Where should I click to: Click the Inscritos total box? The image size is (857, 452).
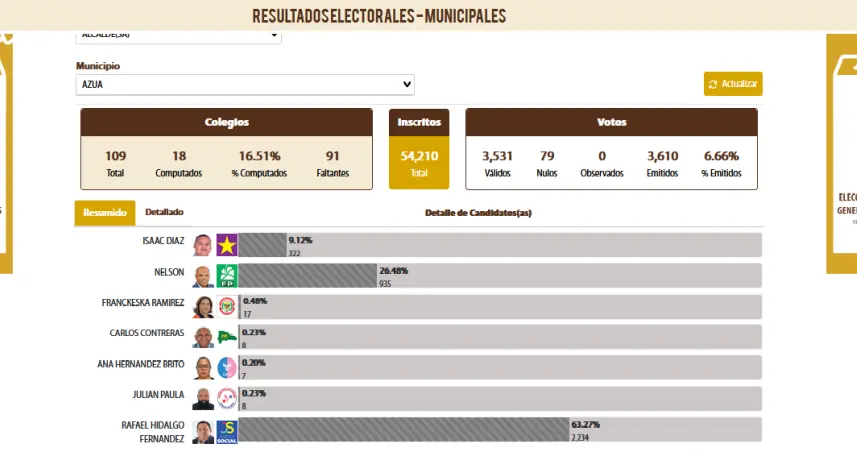pos(419,161)
